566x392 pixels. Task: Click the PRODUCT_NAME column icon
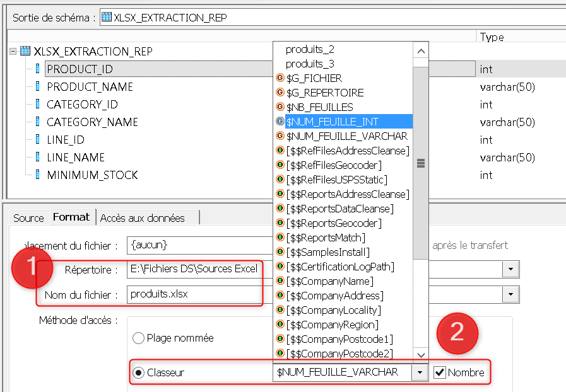(38, 86)
